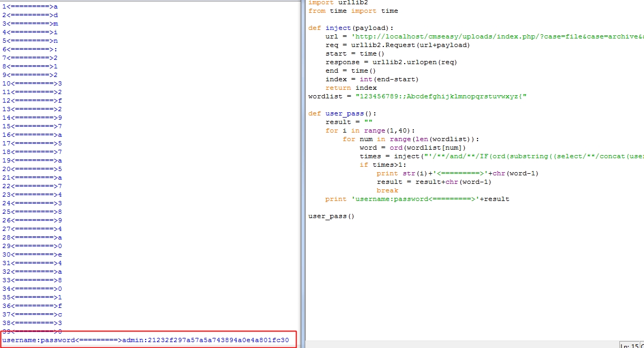
Task: Click output row '31<=========>4'
Action: [32, 263]
